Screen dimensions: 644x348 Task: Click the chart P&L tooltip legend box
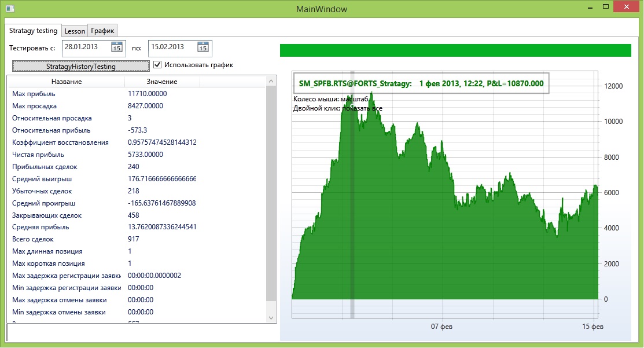coord(421,84)
